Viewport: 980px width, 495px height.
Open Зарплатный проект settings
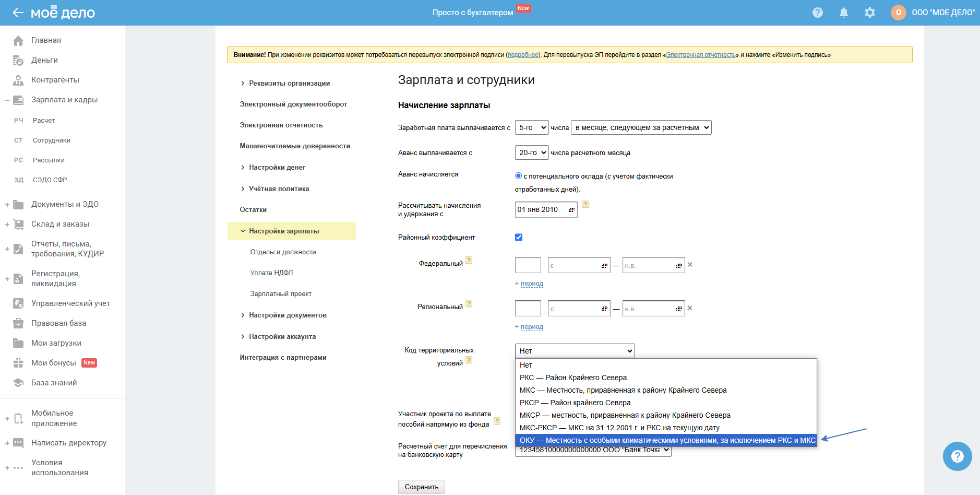(281, 294)
